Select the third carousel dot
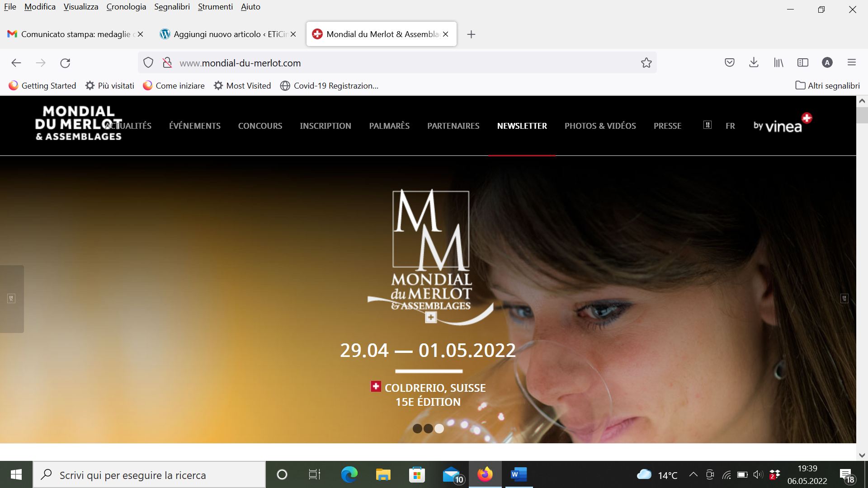The height and width of the screenshot is (488, 868). click(439, 428)
